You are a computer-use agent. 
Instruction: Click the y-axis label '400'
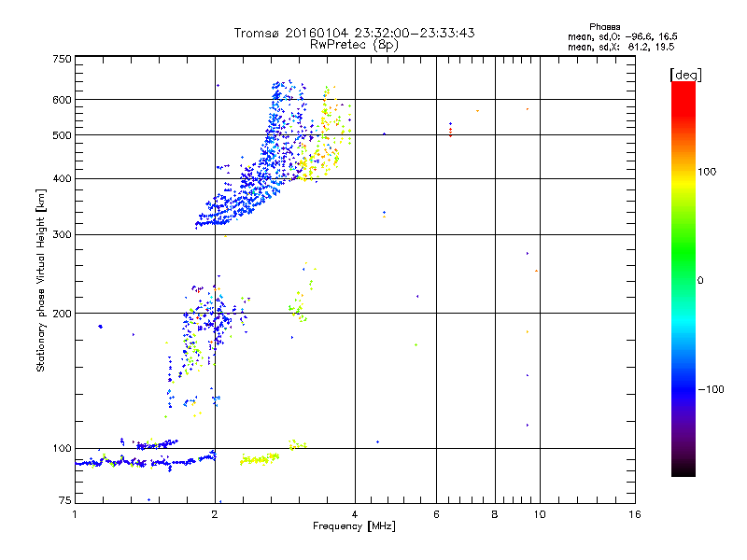pyautogui.click(x=62, y=178)
